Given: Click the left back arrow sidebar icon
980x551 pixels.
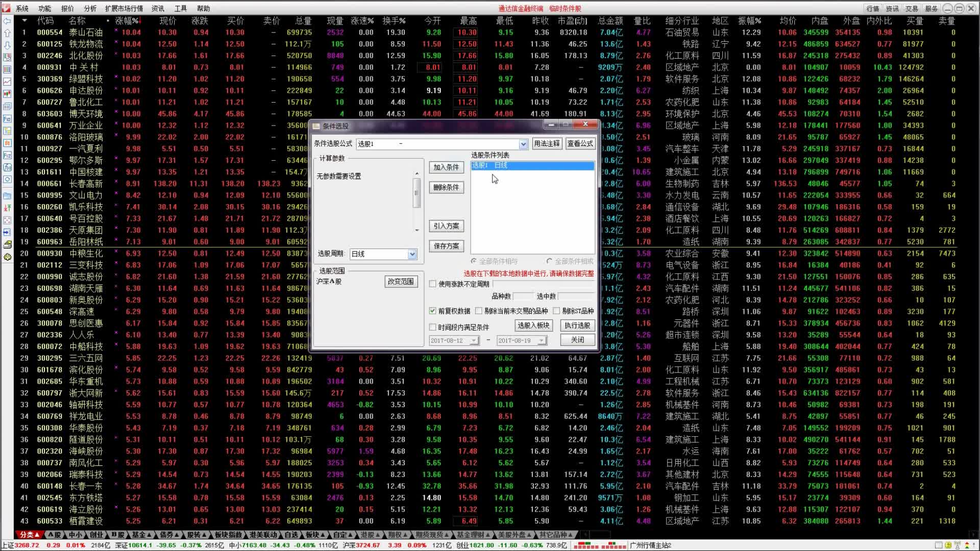Looking at the screenshot, I should pyautogui.click(x=7, y=21).
